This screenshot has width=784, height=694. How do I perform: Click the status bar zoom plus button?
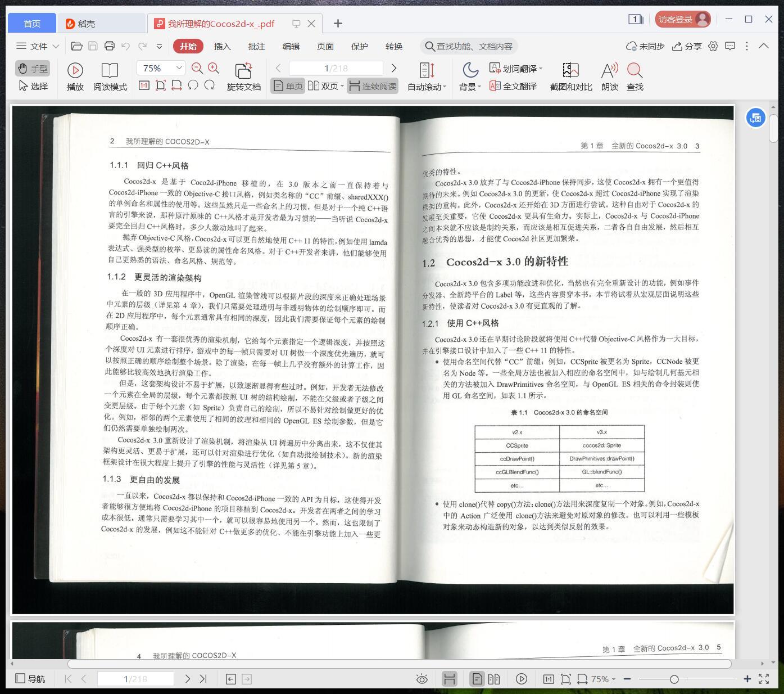(747, 679)
